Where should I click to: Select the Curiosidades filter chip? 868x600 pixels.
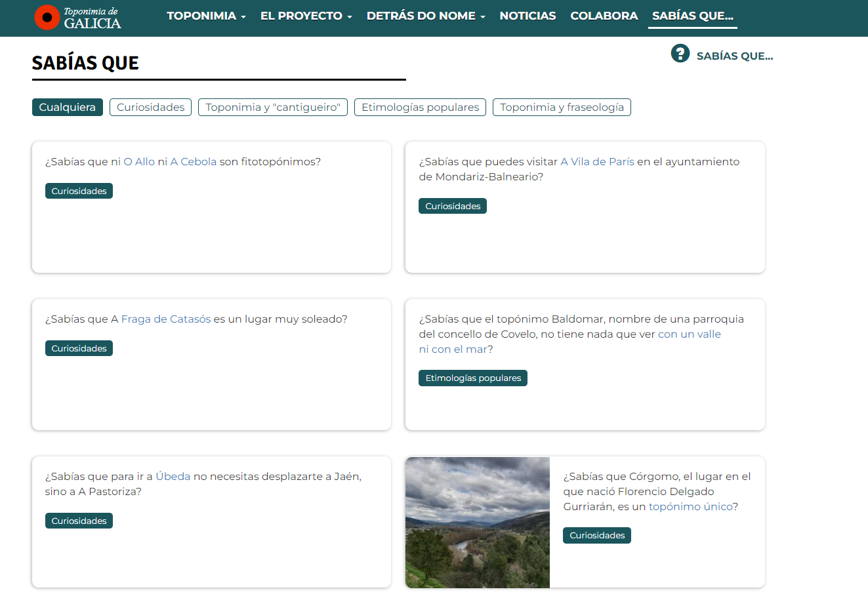pos(151,108)
